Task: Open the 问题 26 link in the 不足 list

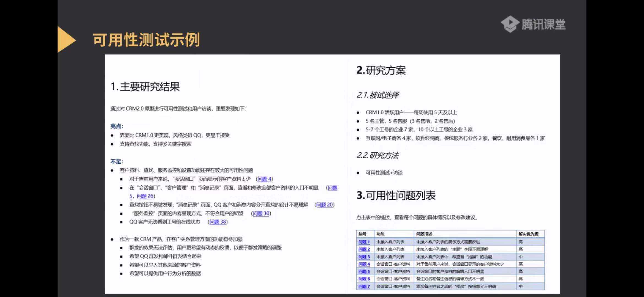Action: [145, 196]
